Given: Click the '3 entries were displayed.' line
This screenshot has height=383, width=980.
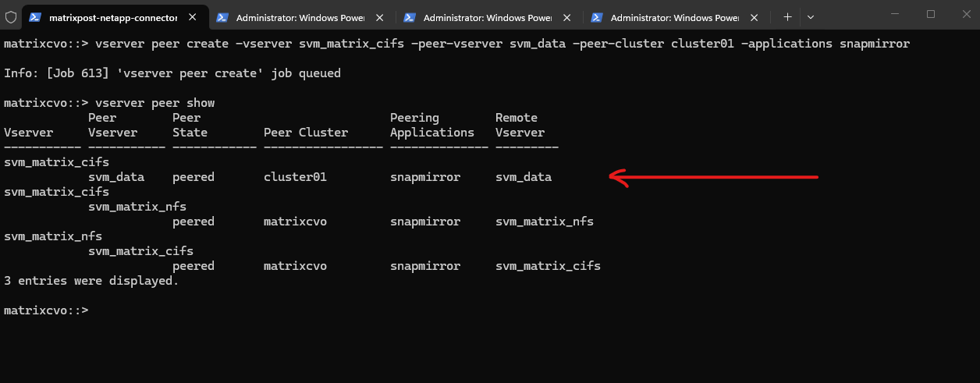Looking at the screenshot, I should (91, 281).
